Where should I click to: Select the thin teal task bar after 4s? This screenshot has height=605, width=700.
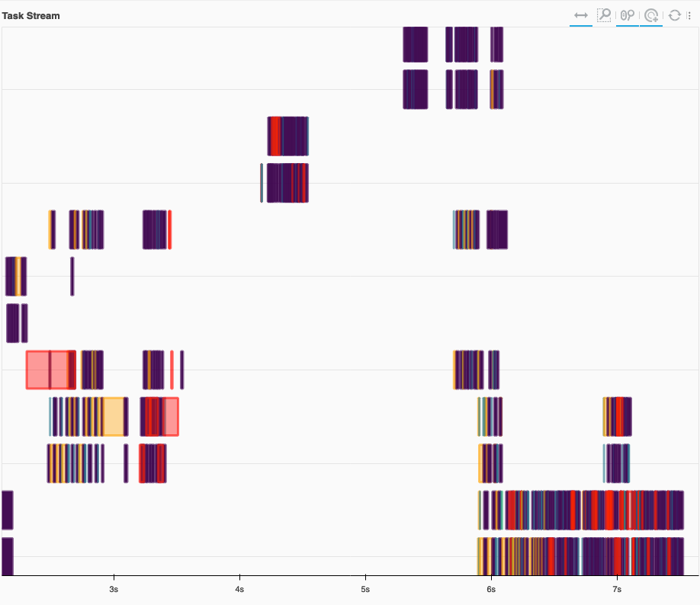pyautogui.click(x=262, y=183)
